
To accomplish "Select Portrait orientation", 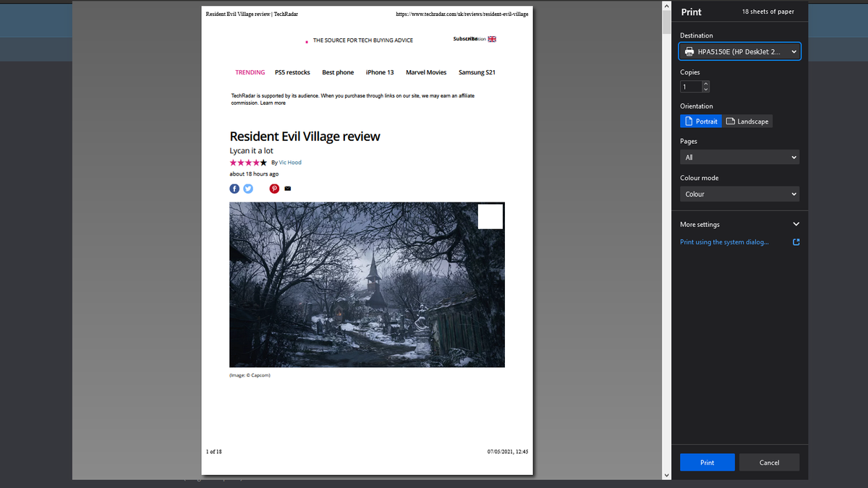I will coord(700,121).
